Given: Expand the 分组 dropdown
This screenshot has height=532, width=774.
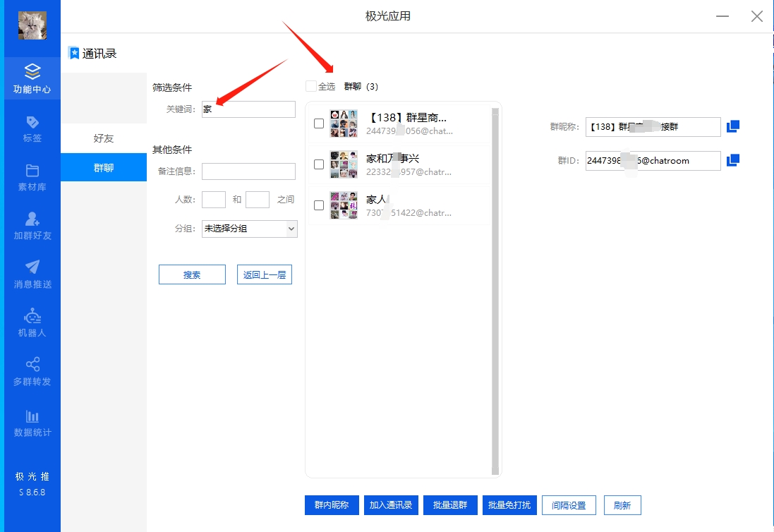Looking at the screenshot, I should pos(249,229).
